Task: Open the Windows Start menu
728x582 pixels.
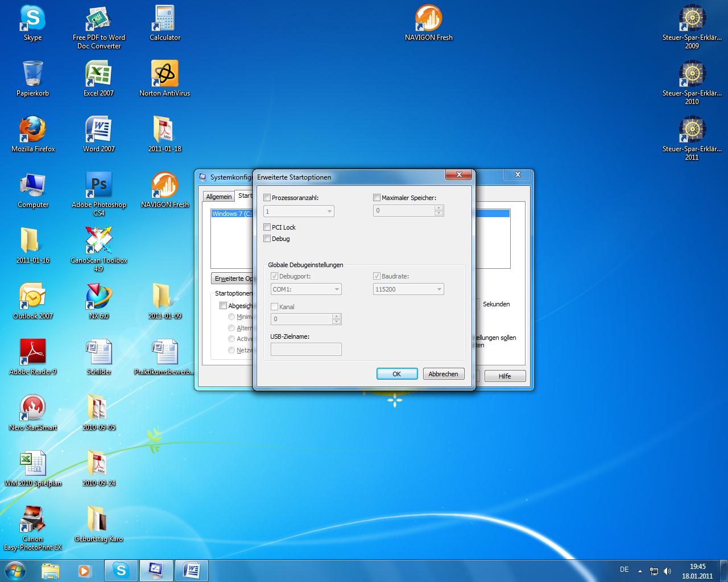Action: [15, 570]
